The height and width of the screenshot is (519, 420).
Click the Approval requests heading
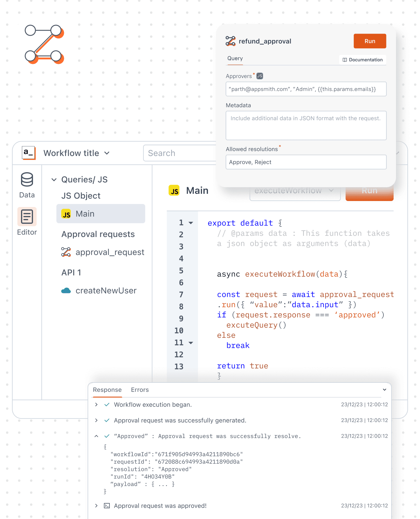(x=98, y=234)
